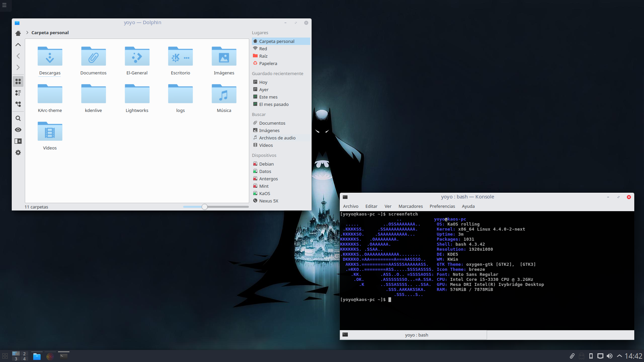Show files saved Este mes

click(281, 97)
